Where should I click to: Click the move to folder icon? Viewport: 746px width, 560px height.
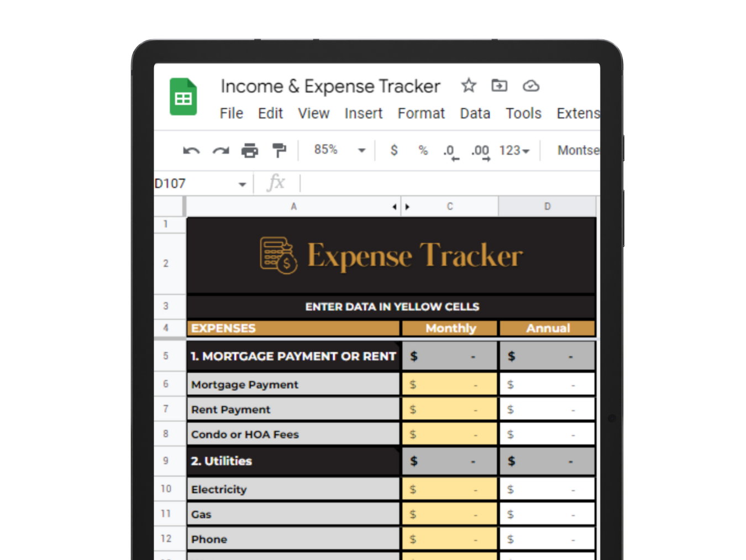click(x=499, y=86)
